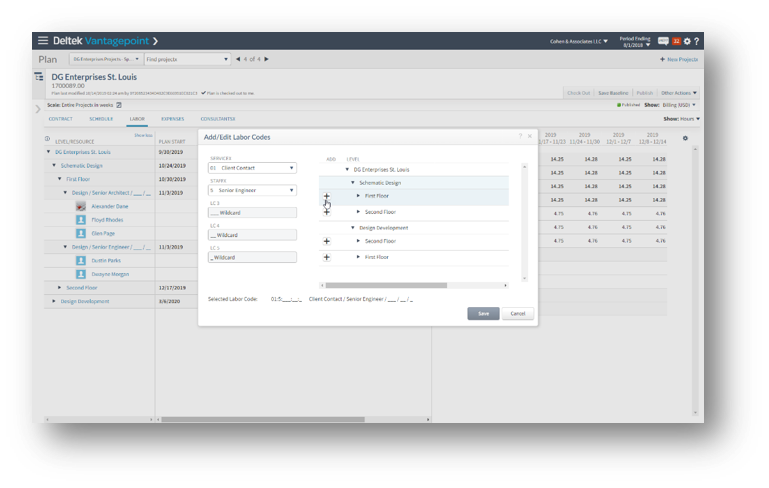This screenshot has height=488, width=769.
Task: Click Dustin Parks' person icon
Action: point(81,260)
